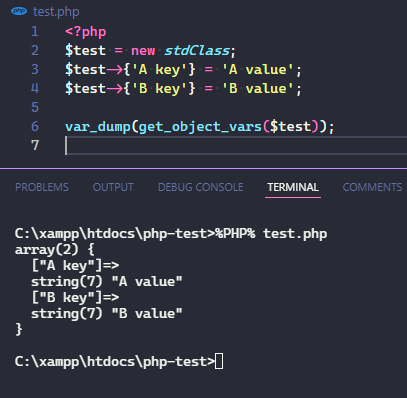Click the var_dump function call
This screenshot has height=398, width=407.
pos(98,127)
